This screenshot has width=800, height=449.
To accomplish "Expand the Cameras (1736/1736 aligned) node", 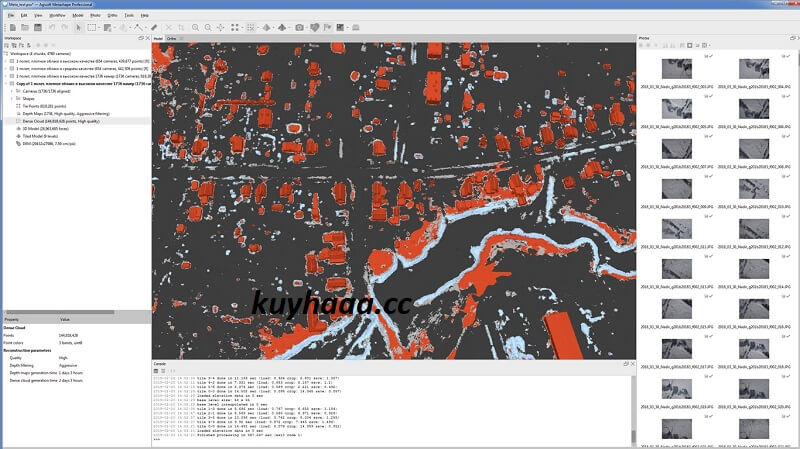I will [x=12, y=91].
